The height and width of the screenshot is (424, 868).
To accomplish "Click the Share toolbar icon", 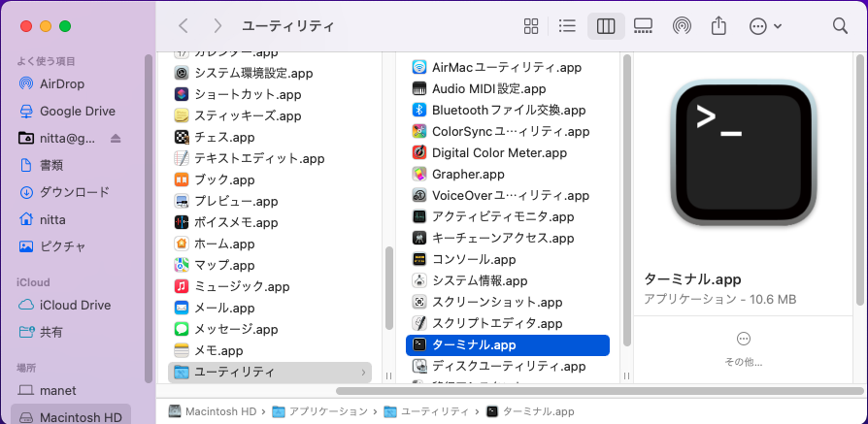I will pyautogui.click(x=718, y=26).
